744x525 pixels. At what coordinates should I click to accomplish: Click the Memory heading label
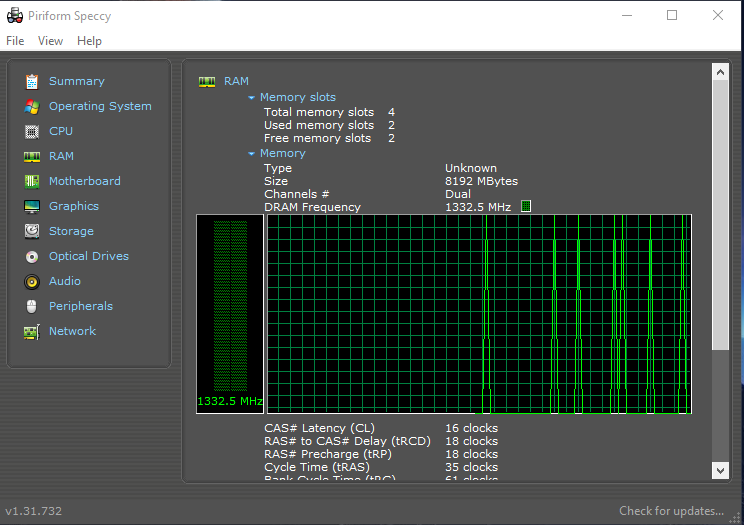pyautogui.click(x=283, y=153)
